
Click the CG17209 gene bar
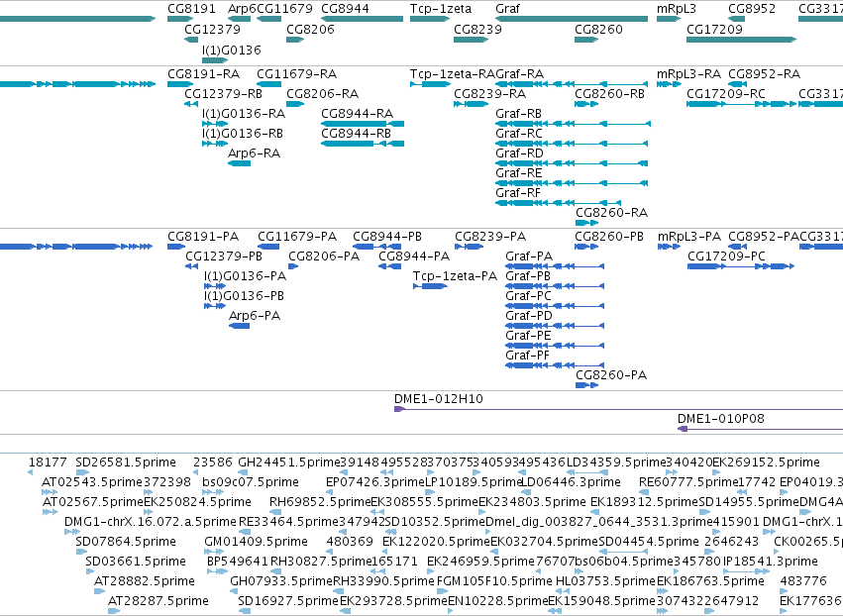coord(741,40)
